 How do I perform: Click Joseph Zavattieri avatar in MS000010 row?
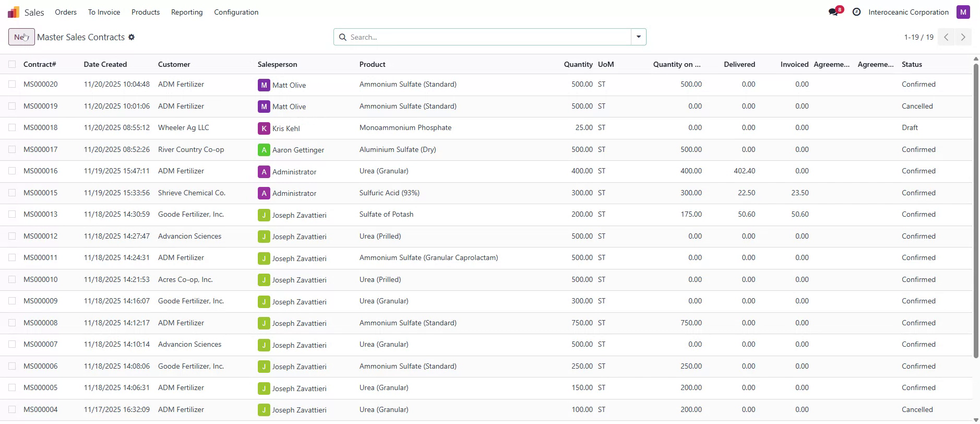[x=264, y=280]
